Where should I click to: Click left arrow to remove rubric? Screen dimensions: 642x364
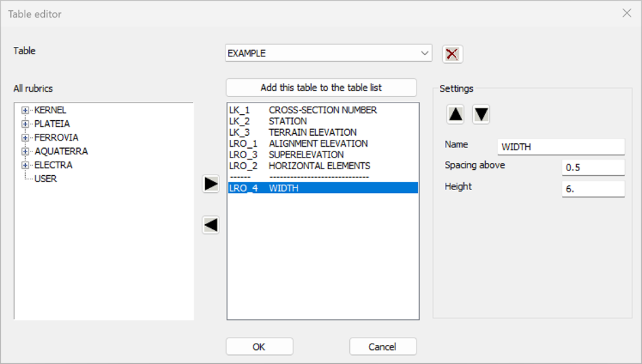click(x=211, y=225)
